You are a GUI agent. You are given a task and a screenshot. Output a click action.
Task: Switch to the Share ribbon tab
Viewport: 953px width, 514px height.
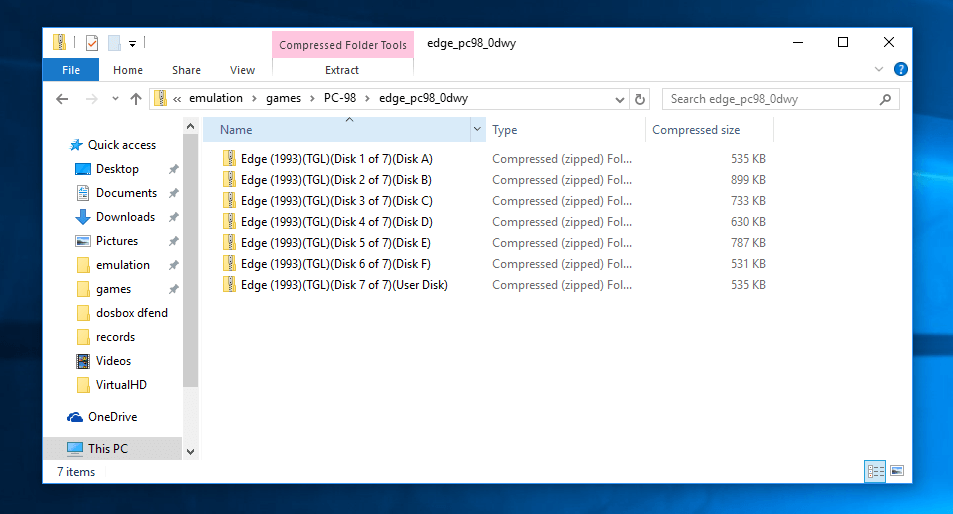186,70
